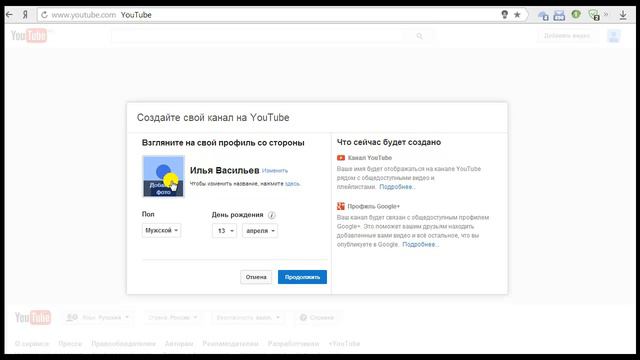Viewport: 640px width, 360px height.
Task: Open the mail extension icon in toolbar
Action: click(559, 16)
